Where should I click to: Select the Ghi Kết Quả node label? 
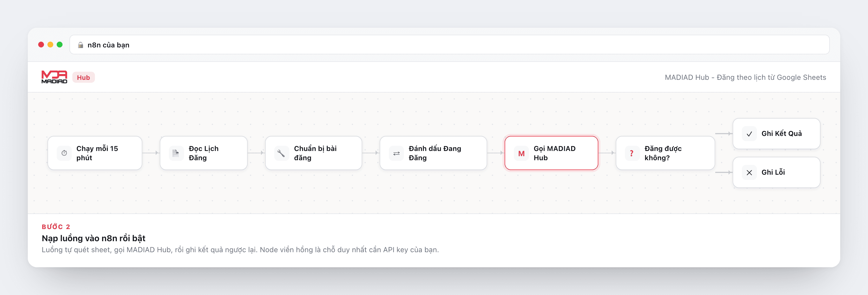click(781, 133)
